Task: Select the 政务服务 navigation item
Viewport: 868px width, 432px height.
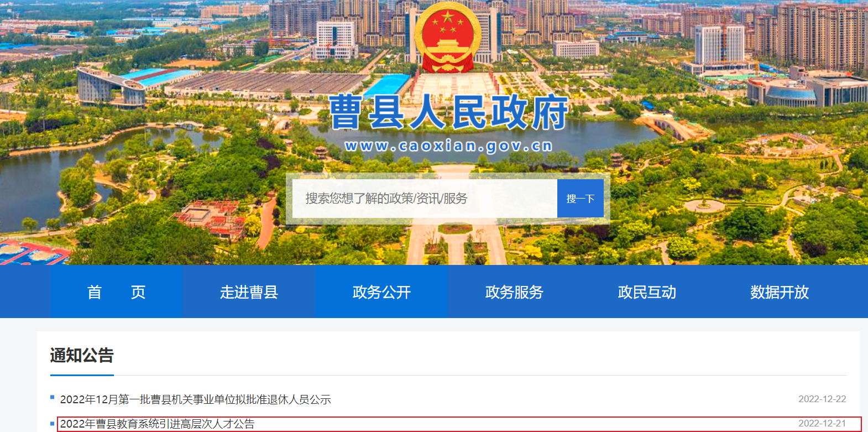Action: point(514,292)
